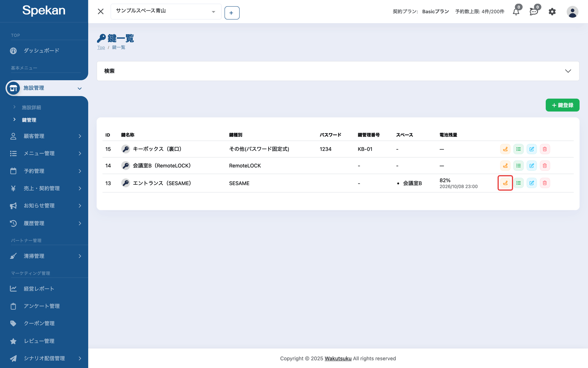The image size is (588, 368).
Task: Open list view for エントランス（SESAME）
Action: [x=519, y=183]
